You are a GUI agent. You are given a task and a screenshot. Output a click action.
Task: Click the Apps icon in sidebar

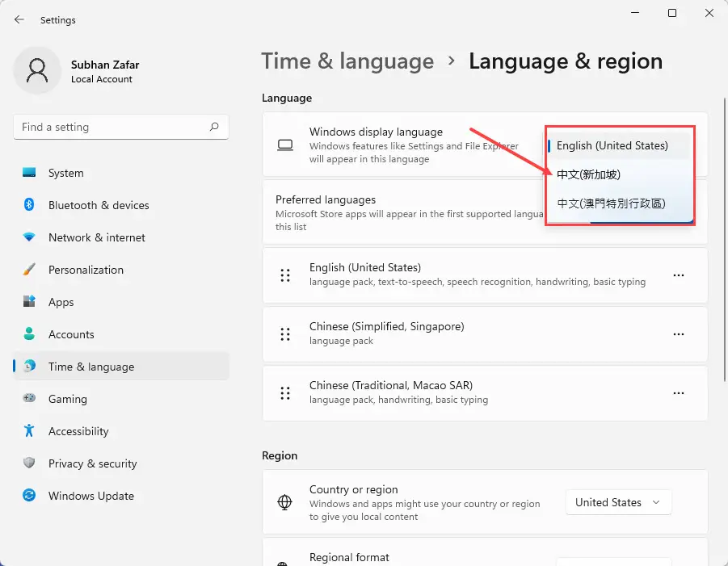29,301
